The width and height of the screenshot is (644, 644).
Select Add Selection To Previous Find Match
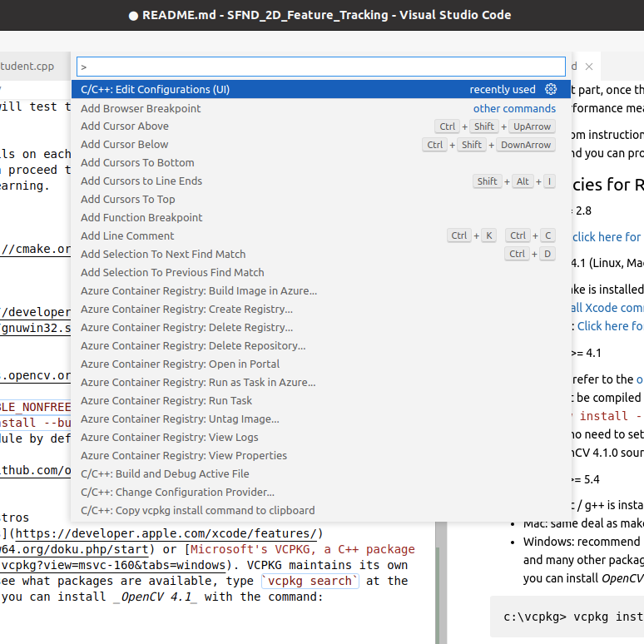click(x=321, y=272)
